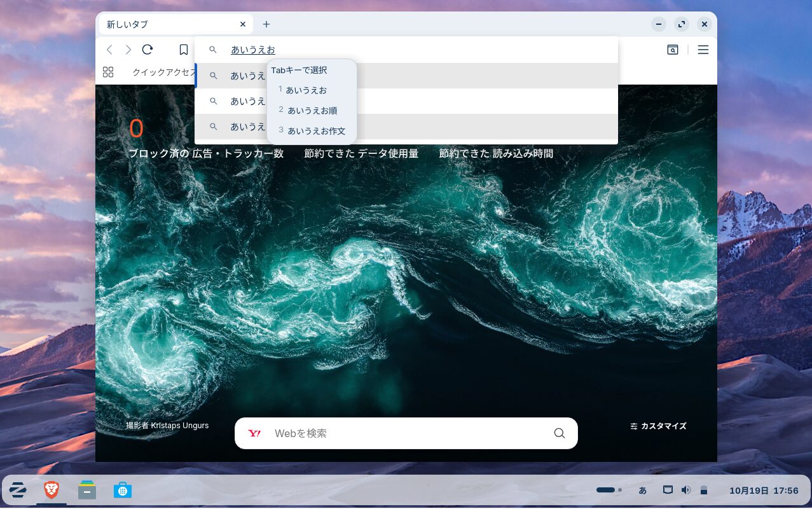Open the apps grid icon in bookmarks bar
812x509 pixels.
click(108, 72)
